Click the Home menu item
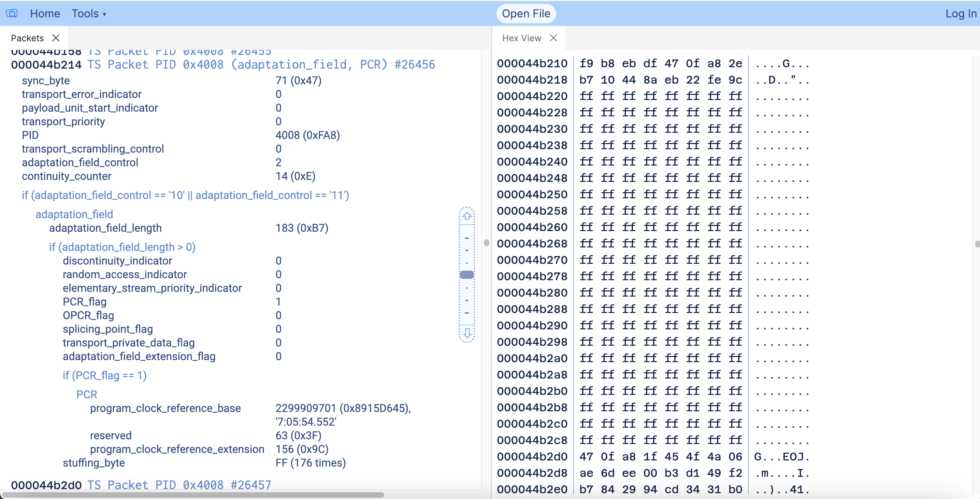This screenshot has height=499, width=980. [45, 13]
